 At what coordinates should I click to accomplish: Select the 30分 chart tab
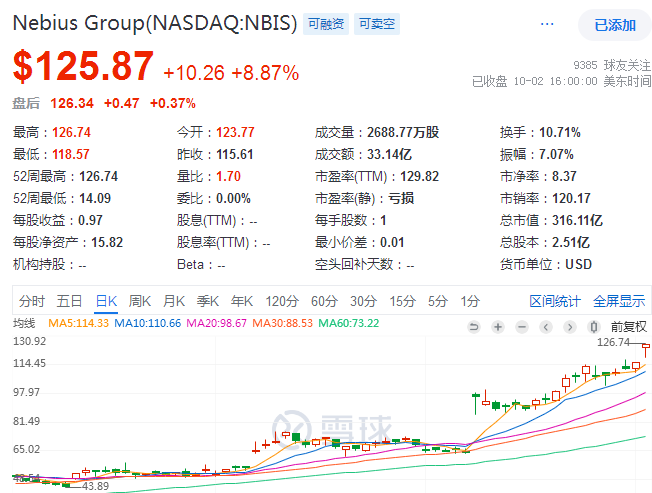[363, 301]
